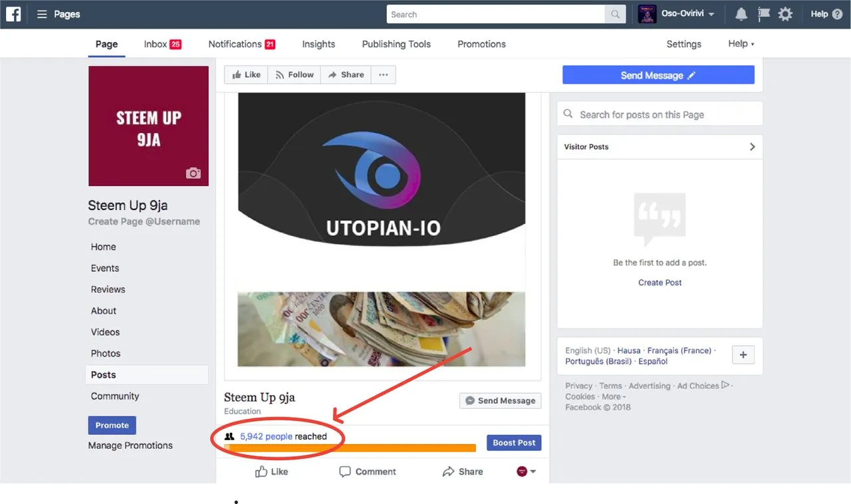Open the page Settings tab
The image size is (851, 504).
pos(683,44)
